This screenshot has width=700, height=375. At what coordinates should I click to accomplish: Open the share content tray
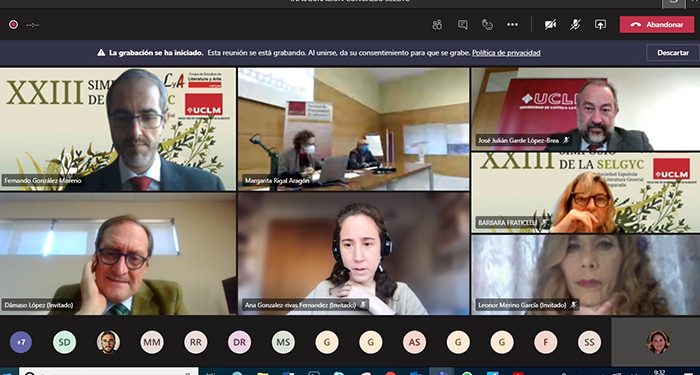(600, 25)
